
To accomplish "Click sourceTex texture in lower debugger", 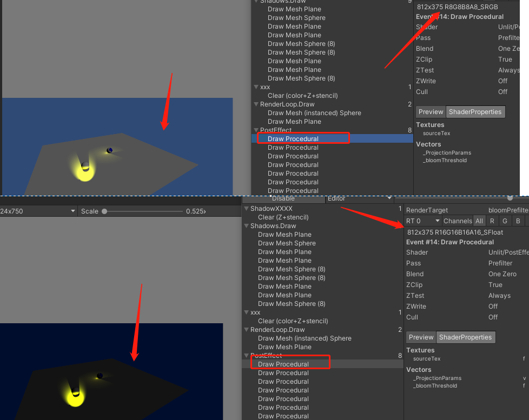I will [427, 359].
